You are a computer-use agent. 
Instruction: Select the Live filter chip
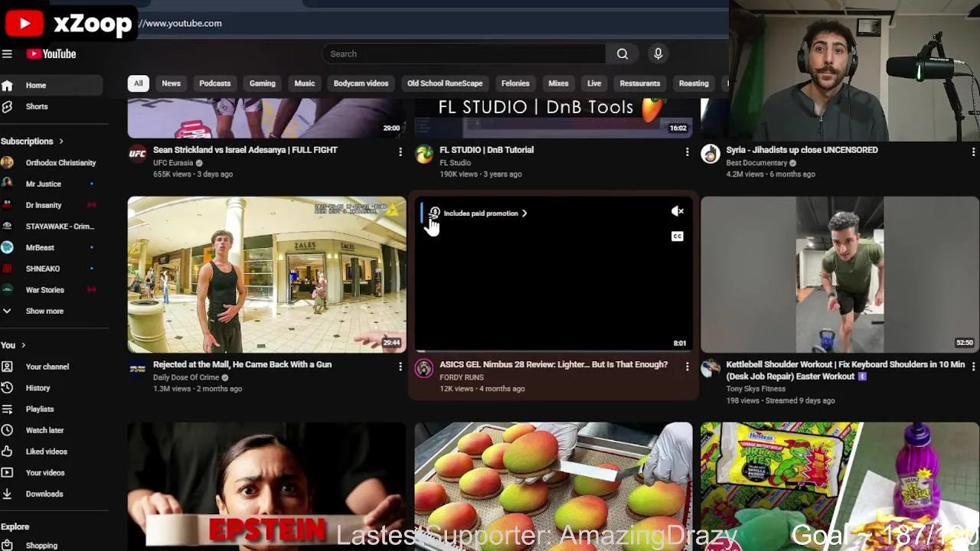[x=594, y=83]
